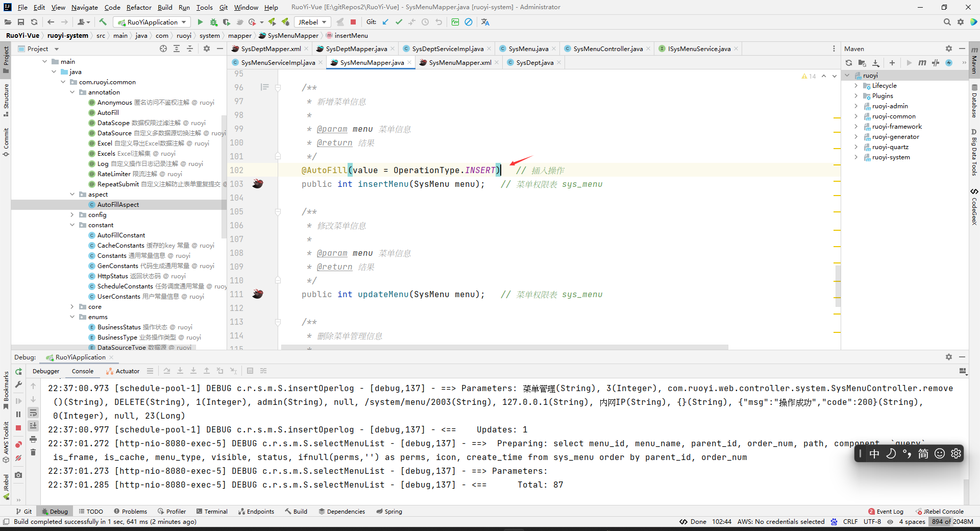Click the CRLF line separator in status bar

pos(850,521)
